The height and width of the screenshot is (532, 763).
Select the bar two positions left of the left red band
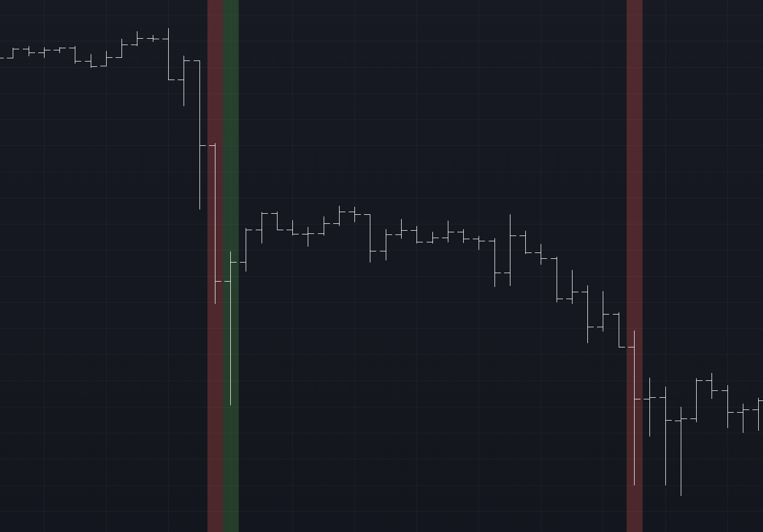pos(184,80)
